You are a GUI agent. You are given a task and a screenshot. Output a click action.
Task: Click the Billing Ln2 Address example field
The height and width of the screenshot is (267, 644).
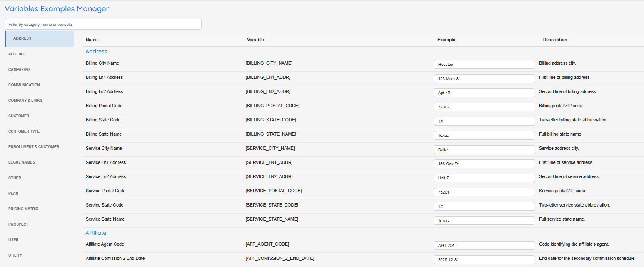484,93
